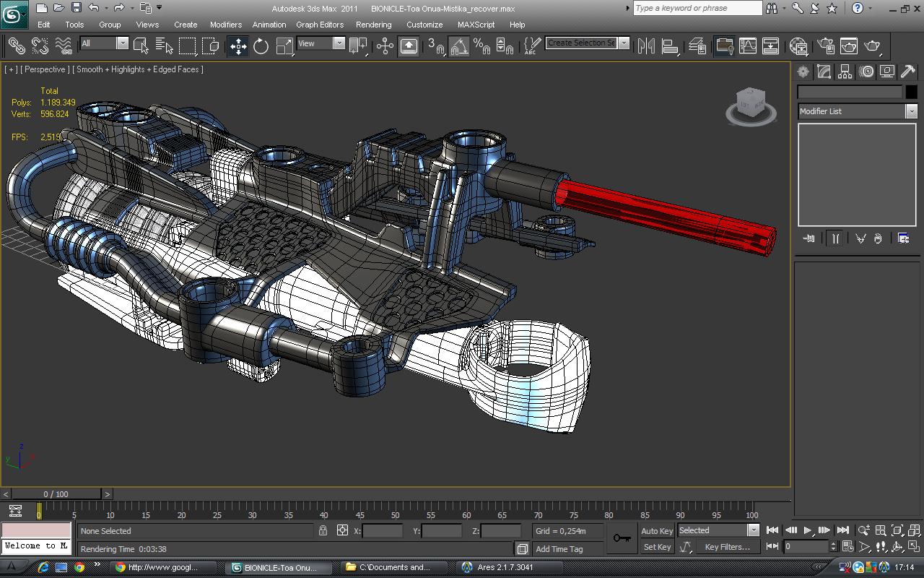Open the selection filter 'All' dropdown
The width and height of the screenshot is (924, 578).
122,43
